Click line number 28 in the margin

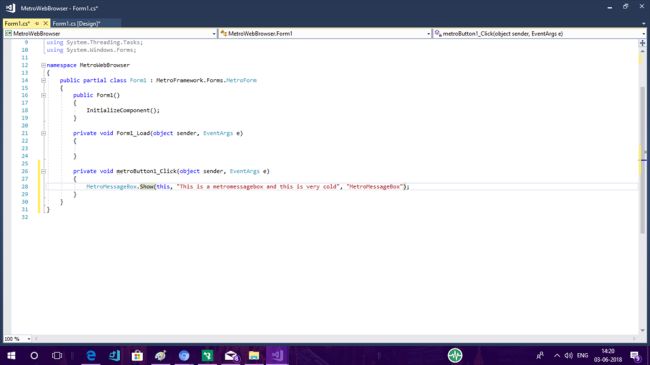coord(24,187)
